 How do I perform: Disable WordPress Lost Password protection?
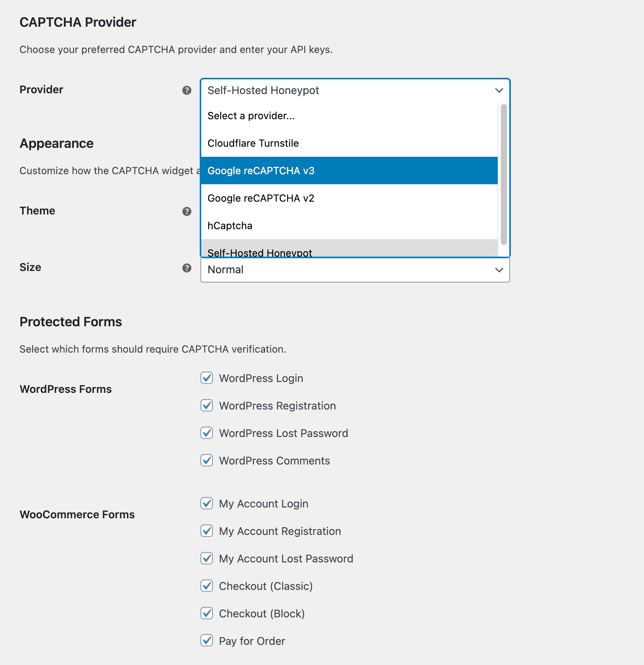(x=207, y=433)
